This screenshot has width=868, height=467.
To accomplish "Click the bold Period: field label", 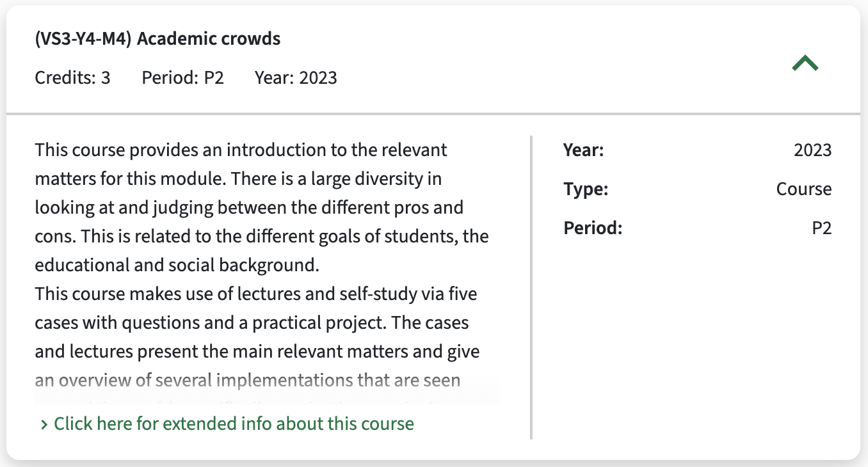I will tap(593, 228).
